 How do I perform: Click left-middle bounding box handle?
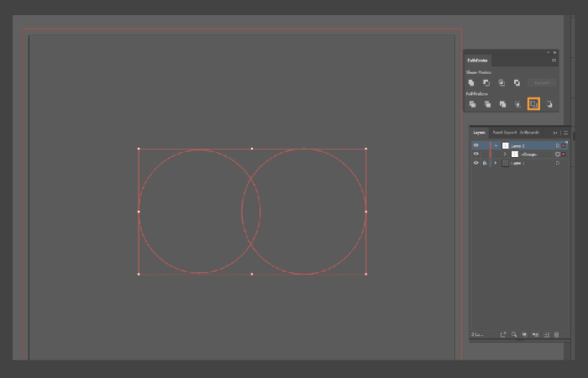tap(139, 212)
